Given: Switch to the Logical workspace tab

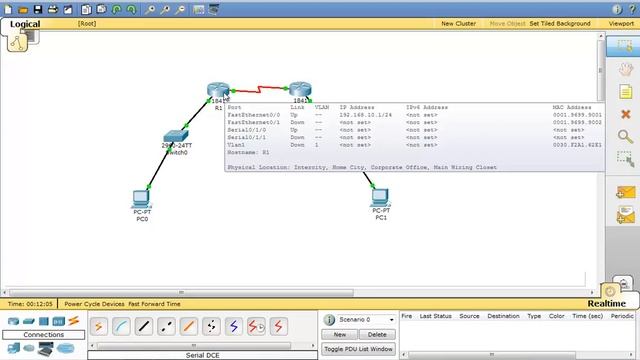Looking at the screenshot, I should click(25, 24).
